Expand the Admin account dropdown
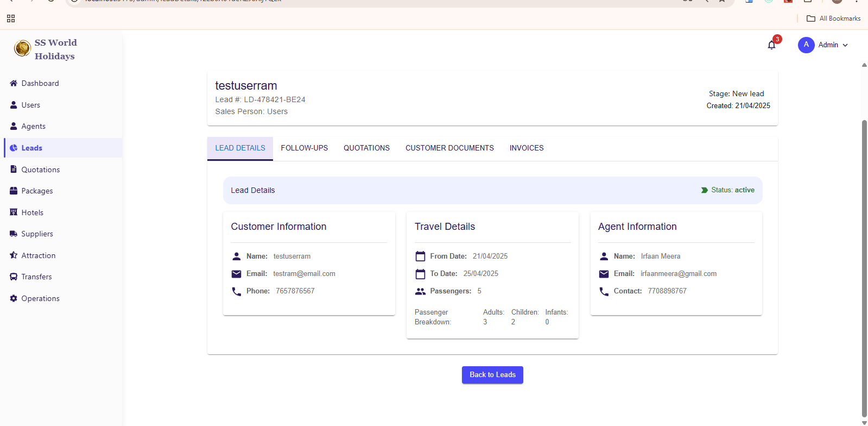 (845, 45)
